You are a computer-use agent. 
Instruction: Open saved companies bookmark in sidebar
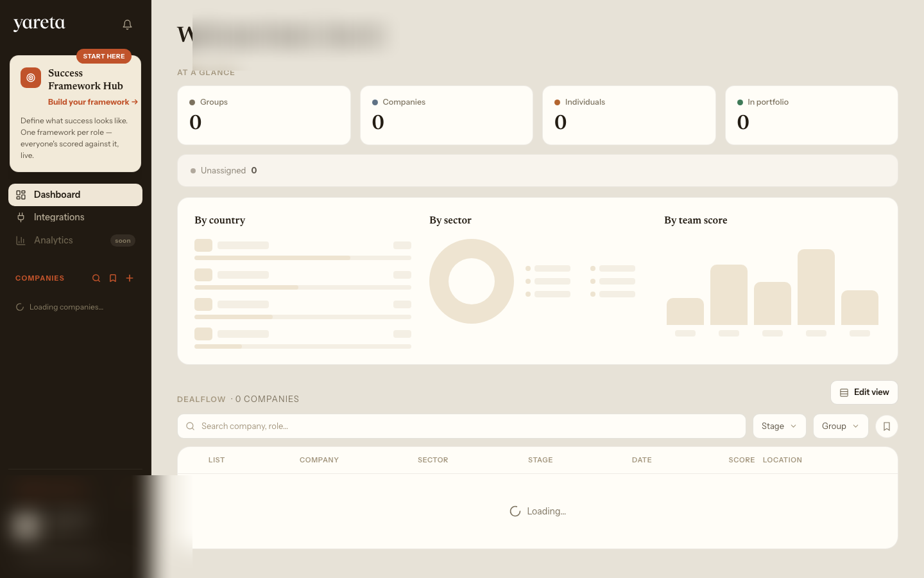[113, 278]
